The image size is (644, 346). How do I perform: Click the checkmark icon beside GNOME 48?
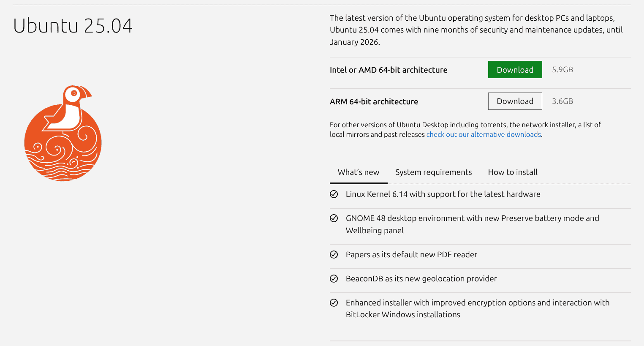click(334, 218)
